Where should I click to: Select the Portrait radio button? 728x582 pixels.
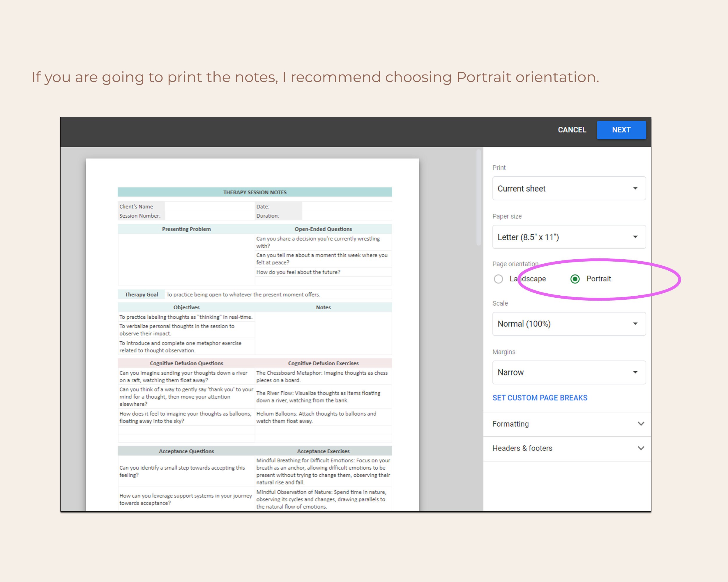click(575, 279)
